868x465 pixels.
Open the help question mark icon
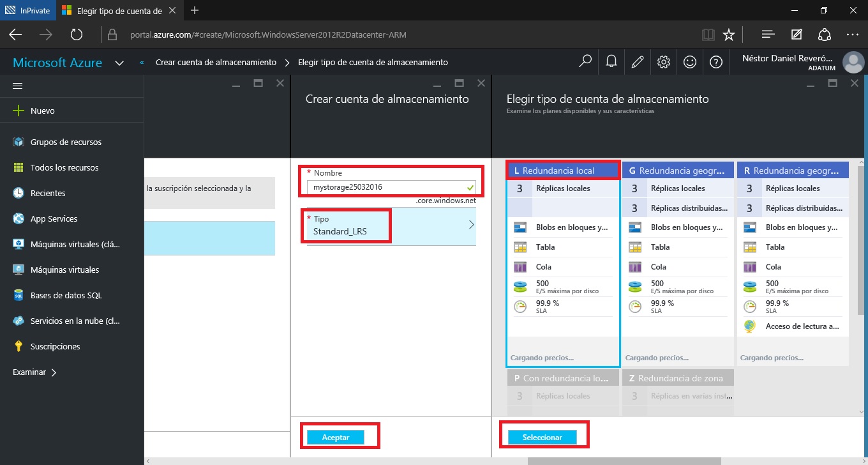click(x=716, y=62)
